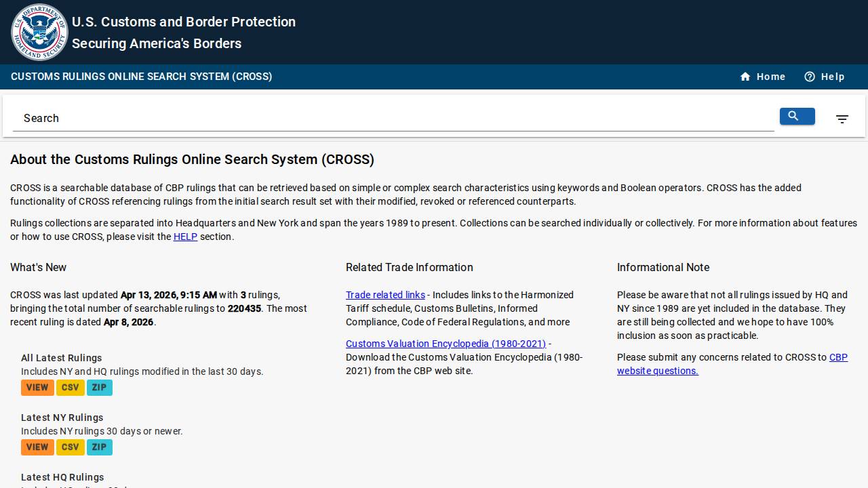This screenshot has width=868, height=488.
Task: Follow the CBP website questions link
Action: (x=732, y=364)
